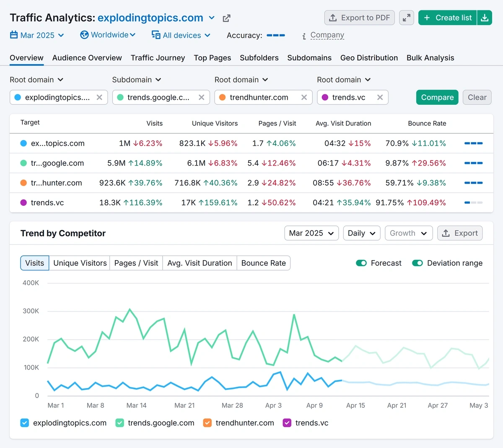Click Export to PDF button

click(360, 18)
